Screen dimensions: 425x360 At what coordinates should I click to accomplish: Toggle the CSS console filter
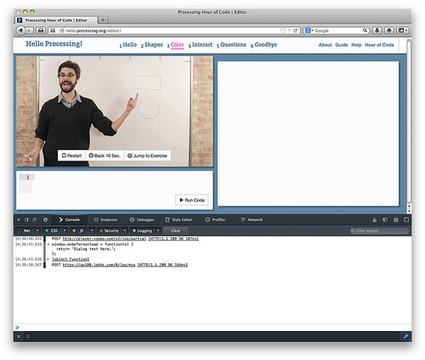pos(52,231)
